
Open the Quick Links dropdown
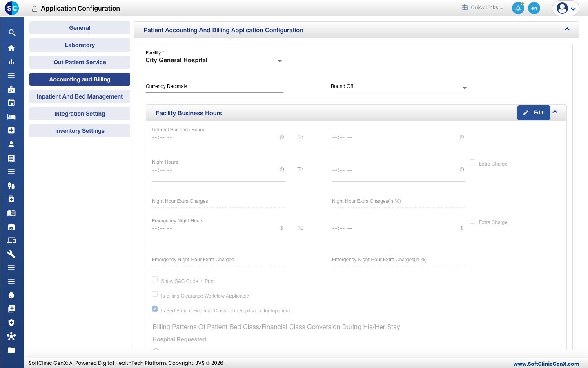tap(482, 7)
